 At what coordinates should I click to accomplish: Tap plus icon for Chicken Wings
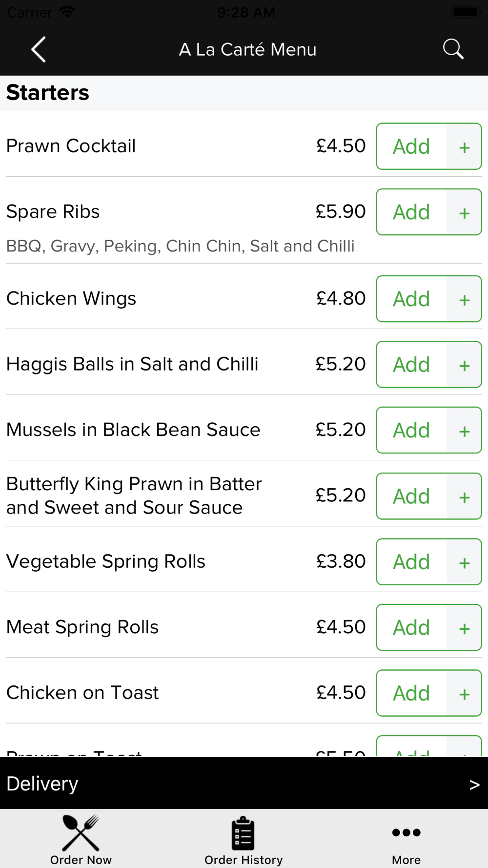pyautogui.click(x=464, y=299)
